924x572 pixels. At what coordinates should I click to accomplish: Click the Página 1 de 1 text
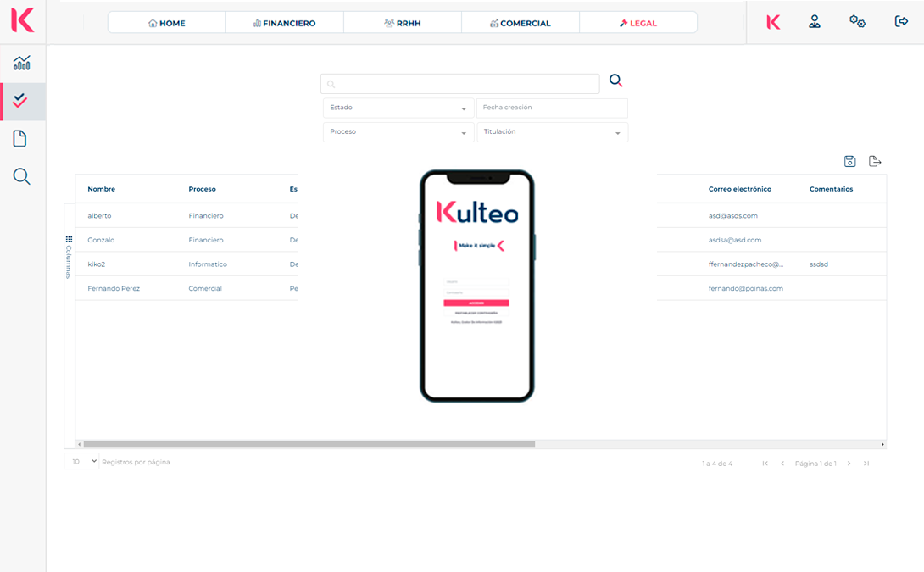tap(815, 464)
